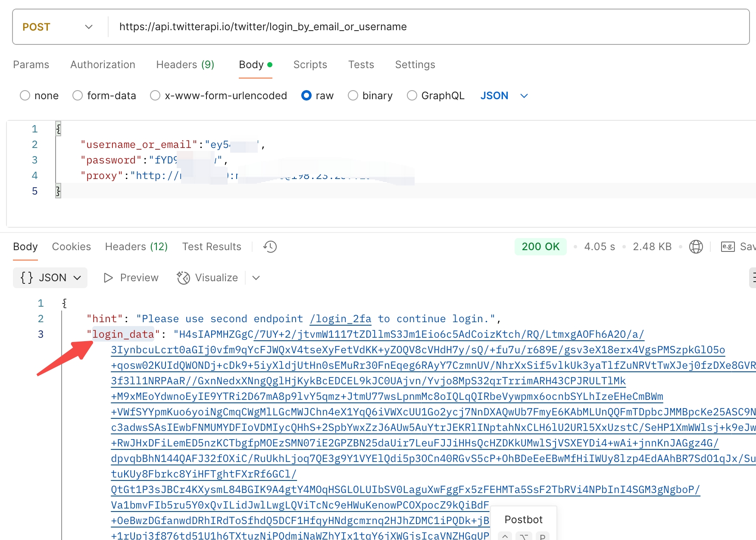The height and width of the screenshot is (540, 756).
Task: Open the response Cookies tab
Action: (71, 247)
